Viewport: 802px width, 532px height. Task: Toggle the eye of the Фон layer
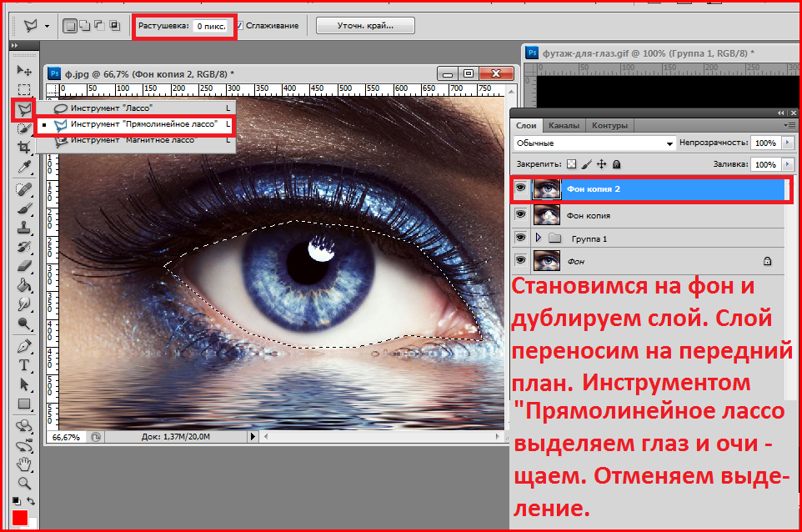[521, 260]
